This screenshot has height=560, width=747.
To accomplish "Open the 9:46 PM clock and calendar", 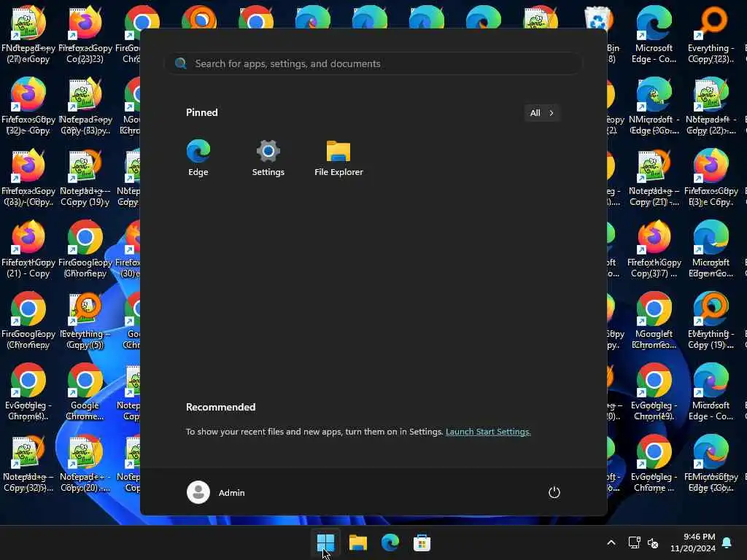I will tap(693, 542).
